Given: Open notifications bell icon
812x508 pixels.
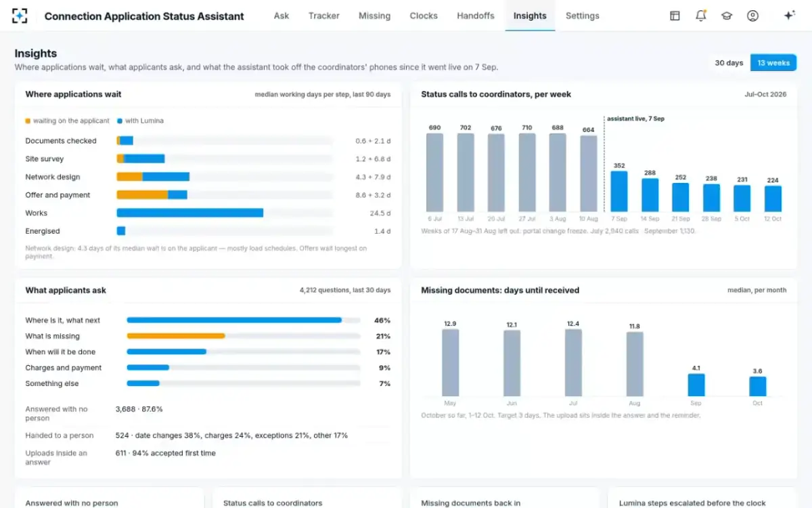Looking at the screenshot, I should click(x=701, y=16).
